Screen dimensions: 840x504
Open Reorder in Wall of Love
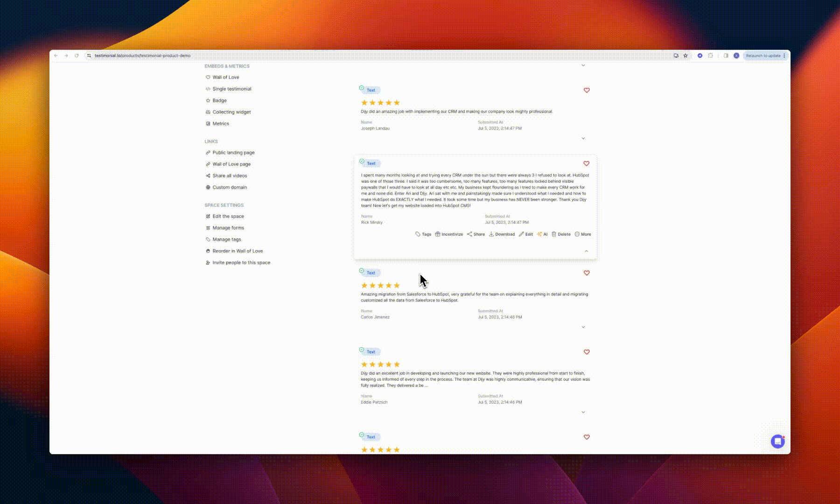[x=234, y=251]
